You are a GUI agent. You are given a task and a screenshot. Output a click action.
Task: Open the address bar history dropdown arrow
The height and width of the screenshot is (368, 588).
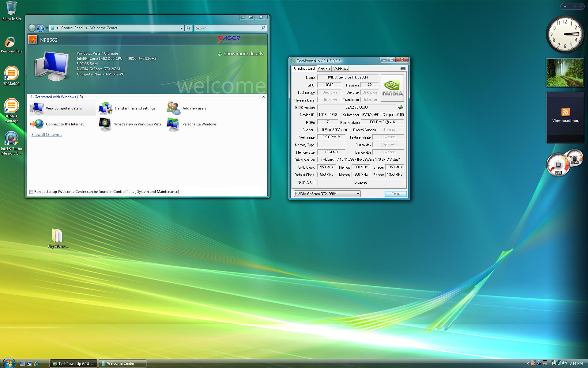(181, 28)
